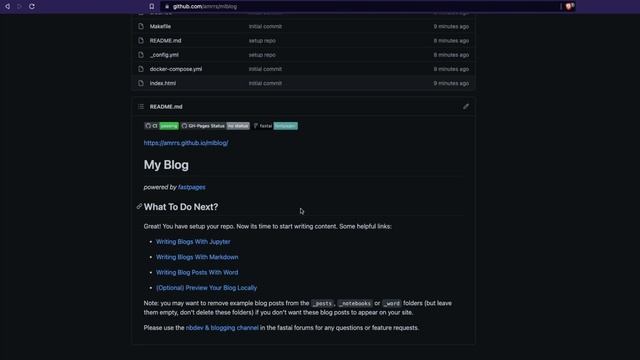Open Preview Your Blog Locally link
Screen dimensions: 640x360
click(x=207, y=288)
